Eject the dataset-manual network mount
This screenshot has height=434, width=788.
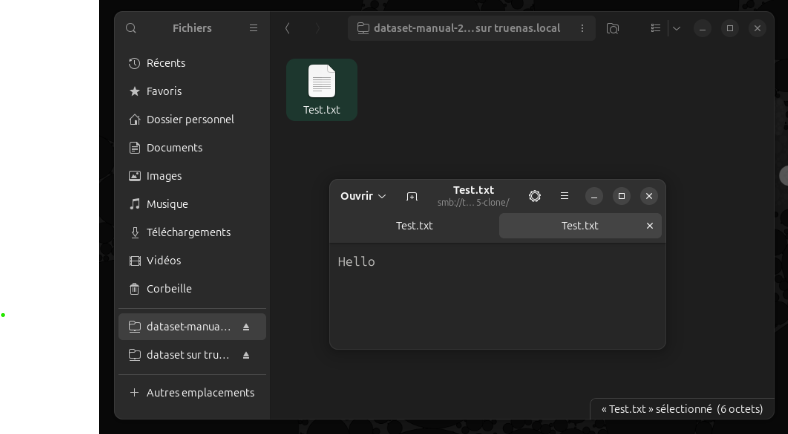(246, 327)
